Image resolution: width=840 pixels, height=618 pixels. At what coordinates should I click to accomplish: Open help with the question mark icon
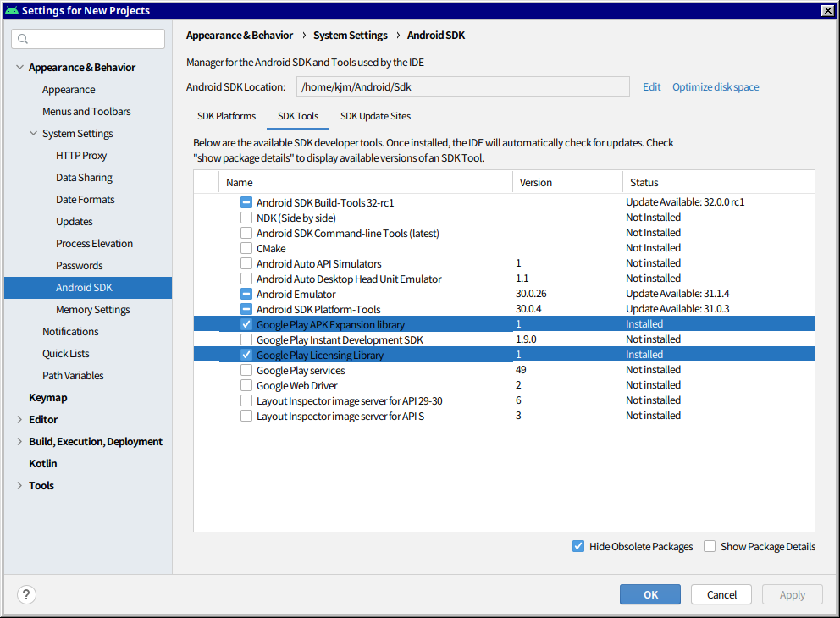tap(26, 594)
